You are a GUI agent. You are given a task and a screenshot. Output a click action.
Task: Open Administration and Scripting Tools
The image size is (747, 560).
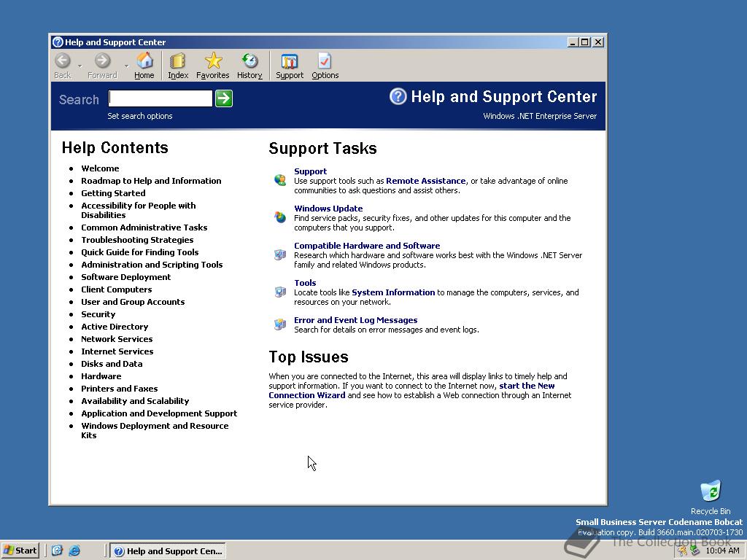152,264
